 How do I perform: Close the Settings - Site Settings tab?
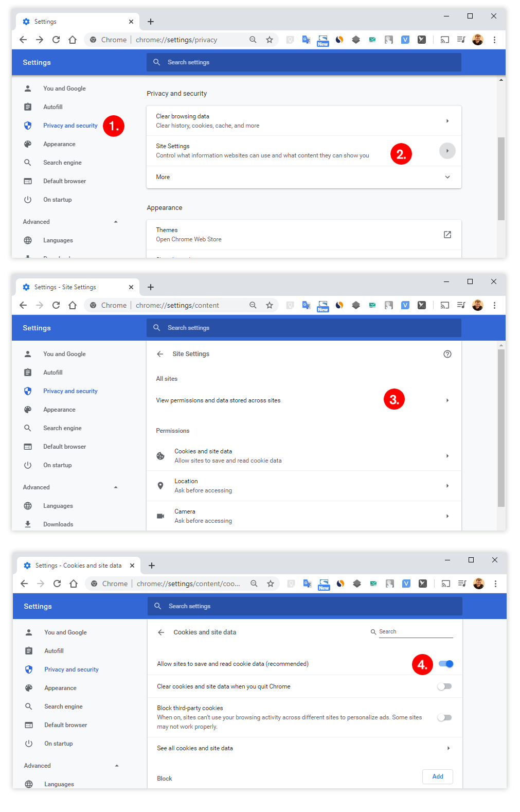coord(131,287)
